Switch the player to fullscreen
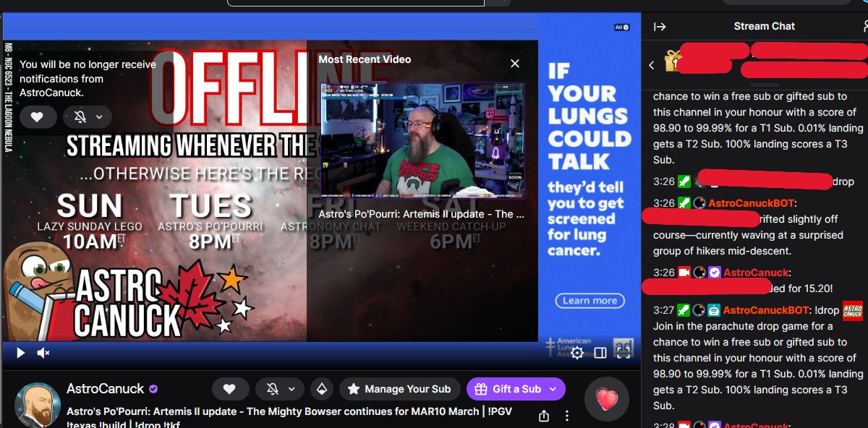The height and width of the screenshot is (428, 868). click(x=624, y=353)
